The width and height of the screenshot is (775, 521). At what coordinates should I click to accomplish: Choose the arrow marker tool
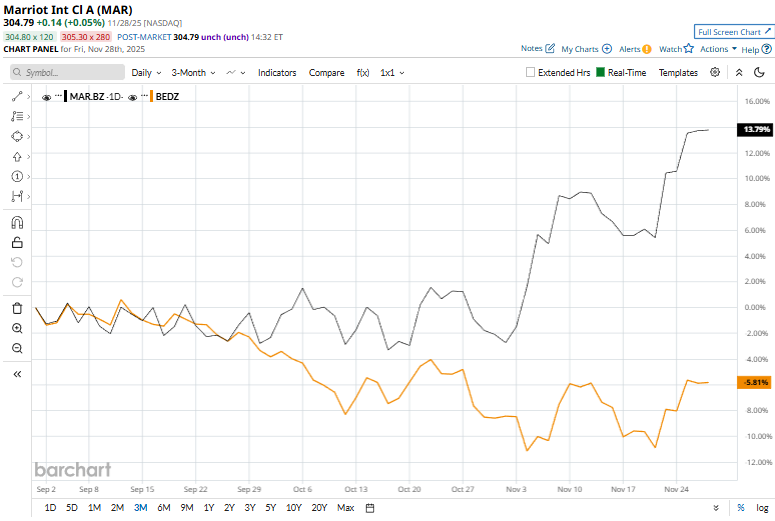click(x=17, y=157)
